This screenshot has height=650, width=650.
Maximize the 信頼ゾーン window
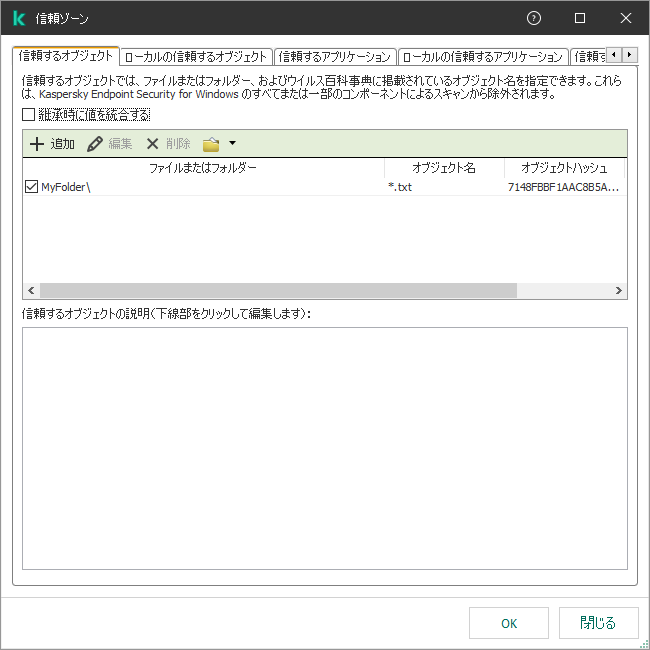(x=580, y=18)
